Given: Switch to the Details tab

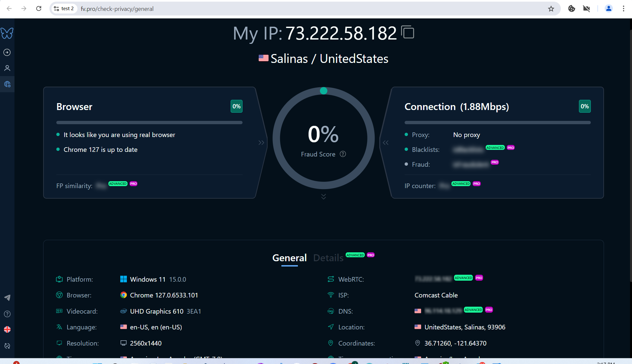Looking at the screenshot, I should [x=328, y=258].
